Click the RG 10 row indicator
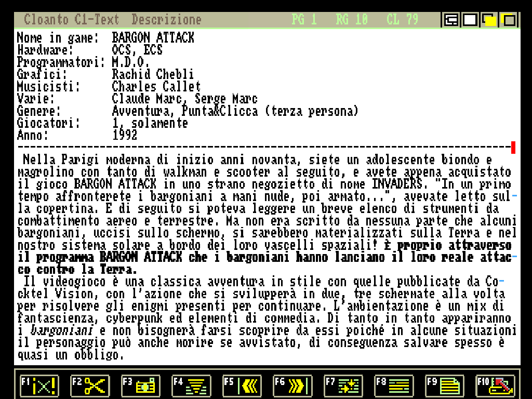This screenshot has width=532, height=399. [352, 20]
